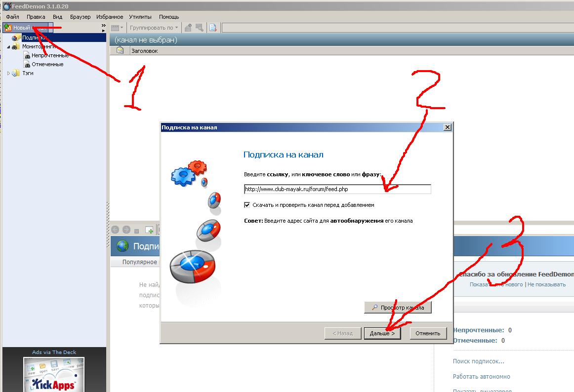Click the Поиск подписок link
Viewport: 574px width, 392px height.
479,361
